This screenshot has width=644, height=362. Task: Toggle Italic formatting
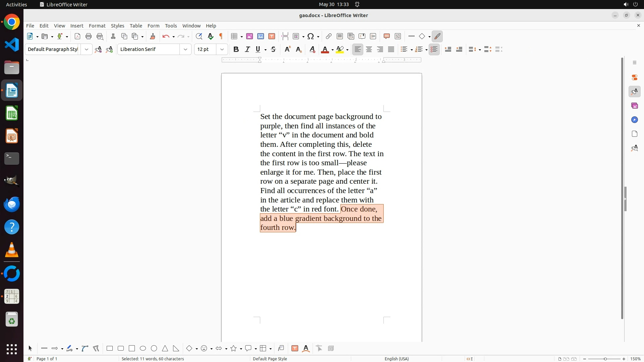tap(247, 49)
